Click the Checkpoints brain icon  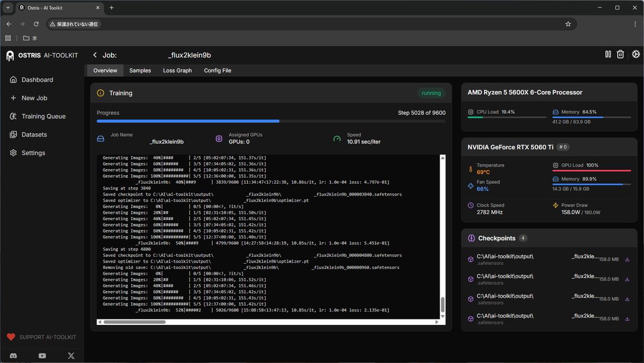[x=472, y=238]
